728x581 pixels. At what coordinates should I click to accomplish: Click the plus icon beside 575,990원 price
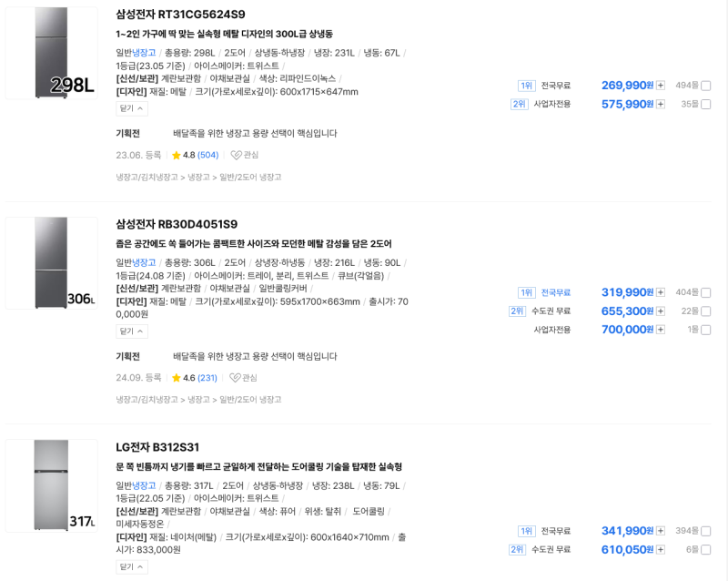[661, 104]
